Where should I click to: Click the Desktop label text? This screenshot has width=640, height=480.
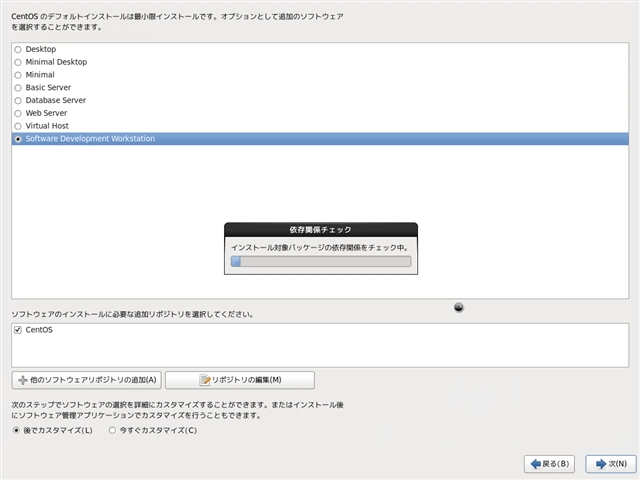(x=41, y=49)
